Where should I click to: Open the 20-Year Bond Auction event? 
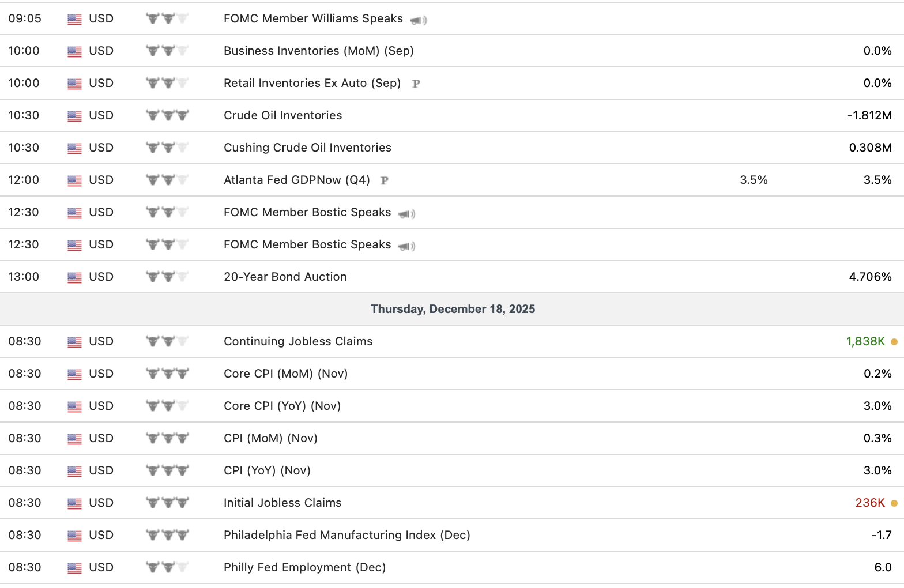(x=285, y=277)
